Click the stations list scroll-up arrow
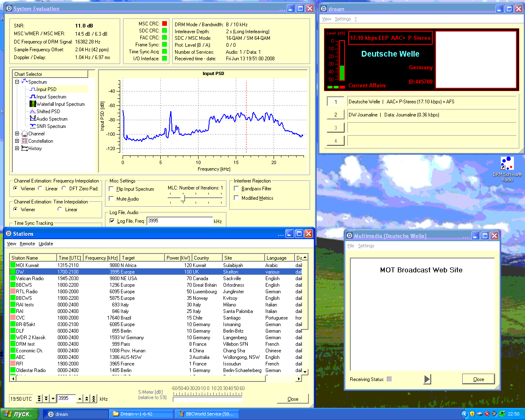 pos(305,257)
